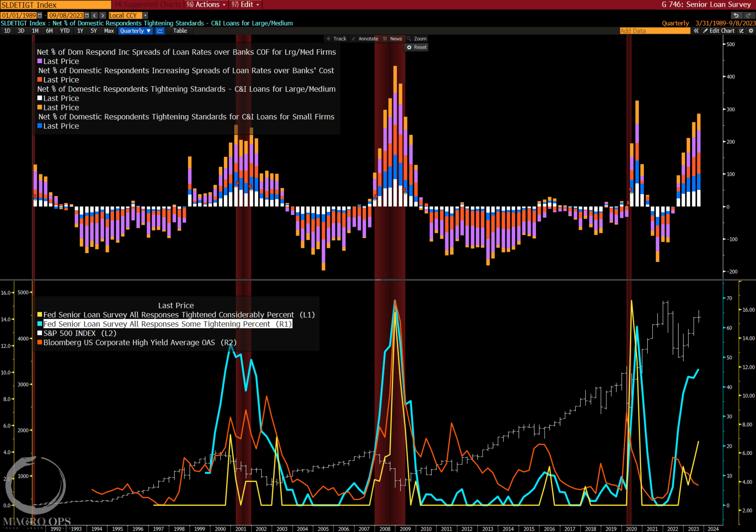Click the end date field 09/08/2023
This screenshot has height=532, width=756.
click(x=66, y=16)
